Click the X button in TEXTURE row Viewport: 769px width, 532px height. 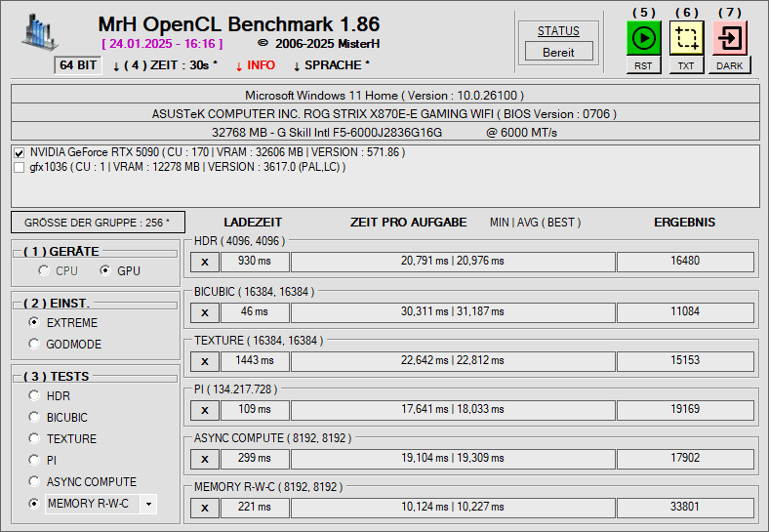205,362
